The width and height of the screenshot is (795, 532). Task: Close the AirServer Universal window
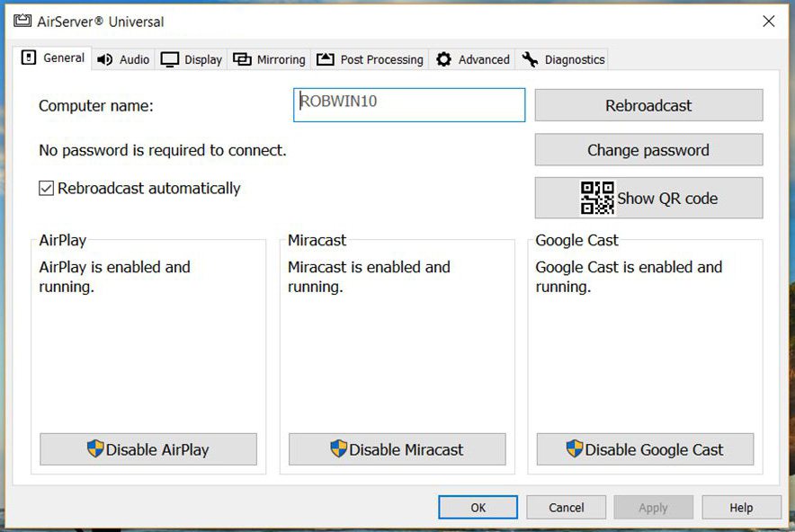769,22
